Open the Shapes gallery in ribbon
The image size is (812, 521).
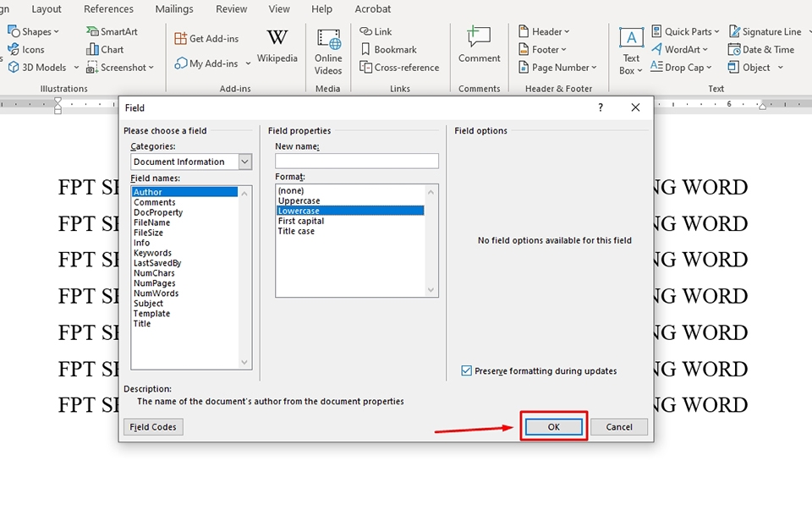(33, 31)
